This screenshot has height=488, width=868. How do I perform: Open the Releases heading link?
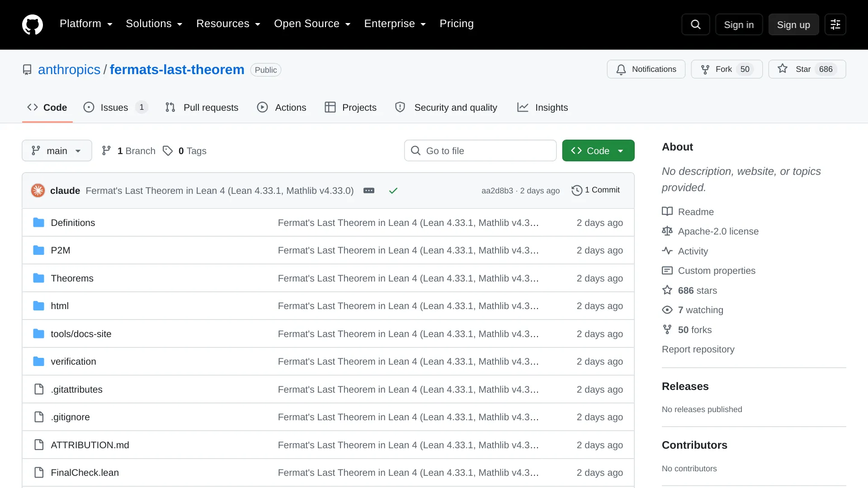coord(685,386)
